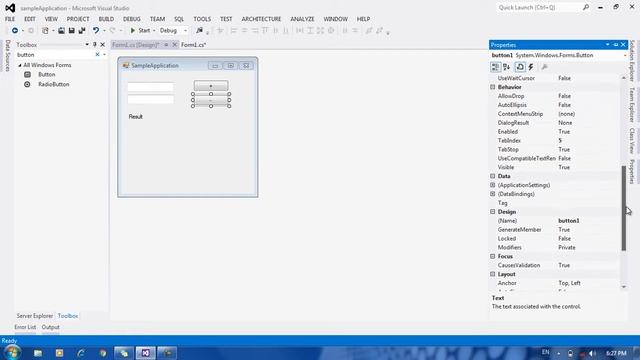Click the volume icon in system tray
Image resolution: width=640 pixels, height=360 pixels.
[592, 353]
